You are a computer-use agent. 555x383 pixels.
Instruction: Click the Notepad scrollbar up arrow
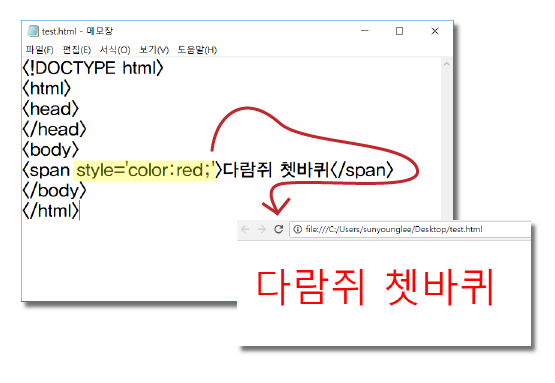(x=447, y=64)
